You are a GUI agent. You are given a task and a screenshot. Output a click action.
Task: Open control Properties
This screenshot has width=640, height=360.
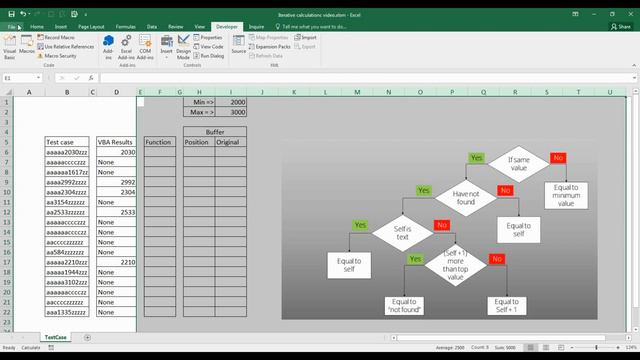tap(208, 37)
